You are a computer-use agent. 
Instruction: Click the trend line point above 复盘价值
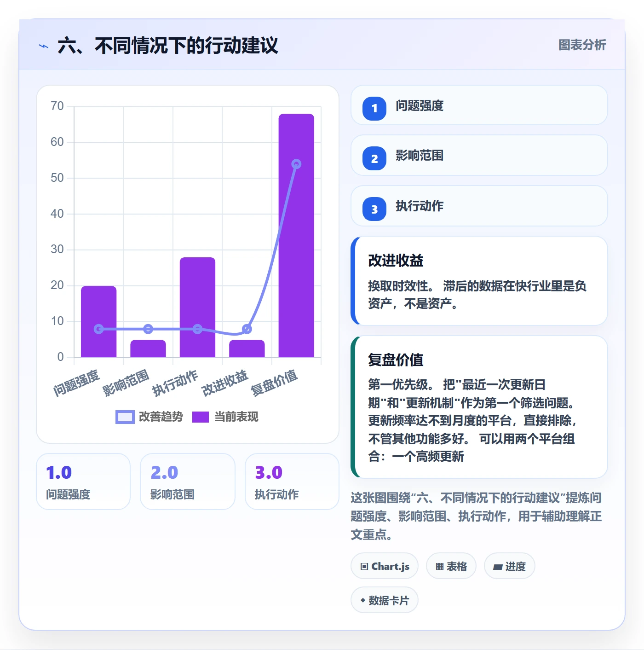click(296, 164)
